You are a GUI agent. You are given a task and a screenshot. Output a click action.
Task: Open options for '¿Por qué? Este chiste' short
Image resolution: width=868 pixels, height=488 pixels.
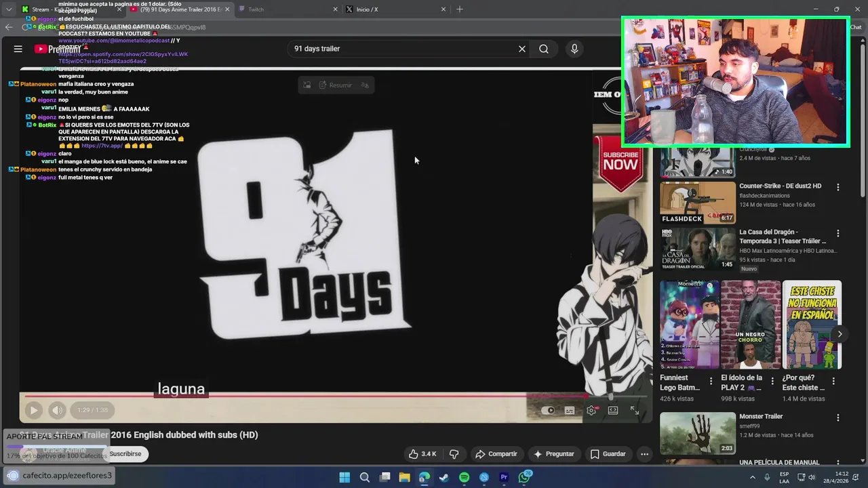(833, 382)
